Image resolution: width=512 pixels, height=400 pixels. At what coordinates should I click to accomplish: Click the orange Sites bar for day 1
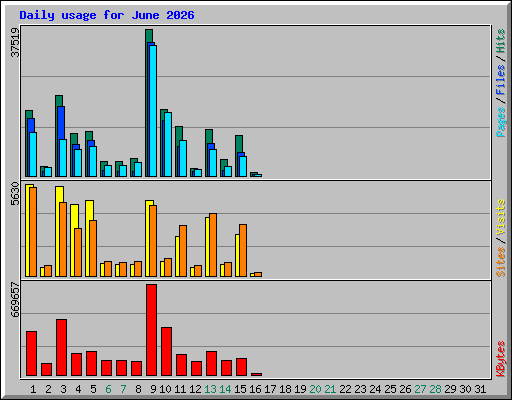33,232
